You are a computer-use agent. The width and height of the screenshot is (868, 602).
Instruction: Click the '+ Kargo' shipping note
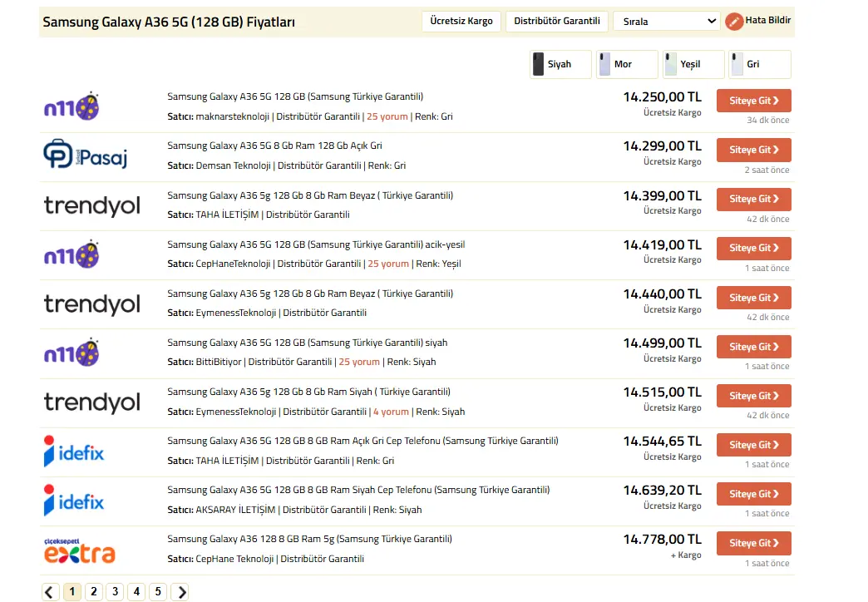click(x=686, y=555)
